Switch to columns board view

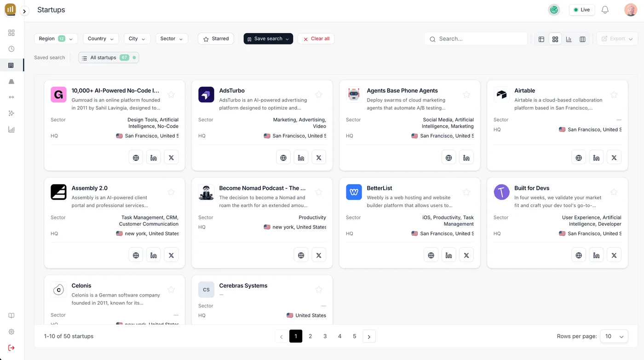(582, 39)
